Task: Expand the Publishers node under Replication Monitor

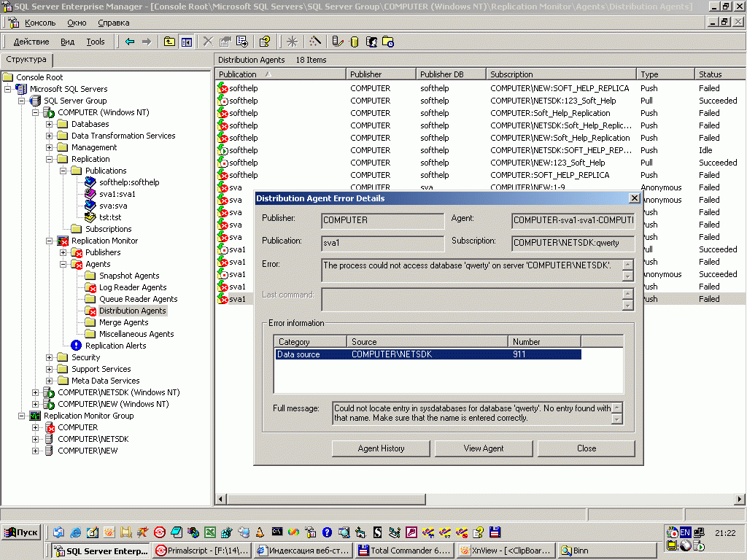Action: click(x=63, y=252)
